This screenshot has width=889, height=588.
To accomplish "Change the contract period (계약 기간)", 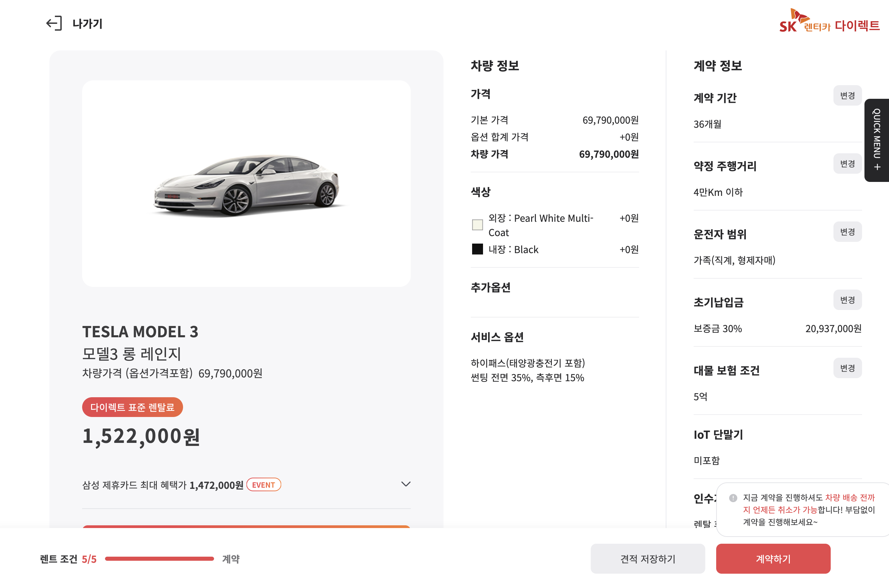I will [847, 95].
